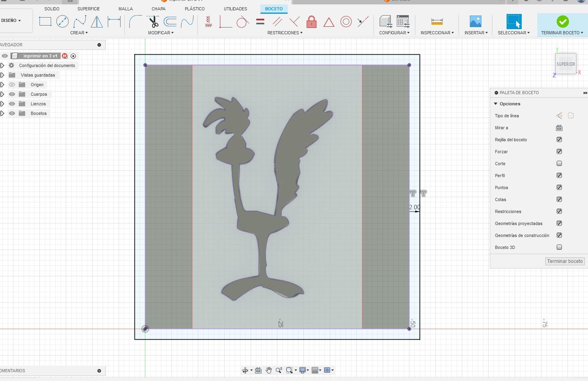Click the Measure ruler icon
Screen dimensions: 588x381
click(x=437, y=22)
